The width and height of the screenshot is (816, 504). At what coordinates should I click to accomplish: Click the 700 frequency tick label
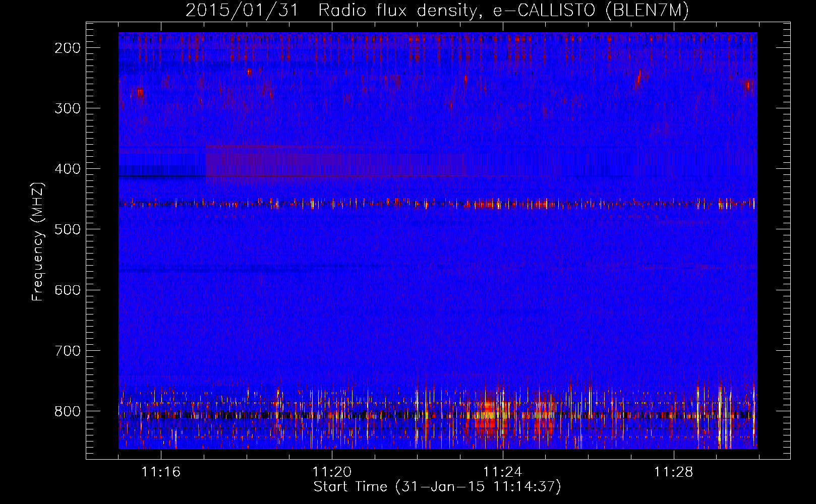click(67, 350)
